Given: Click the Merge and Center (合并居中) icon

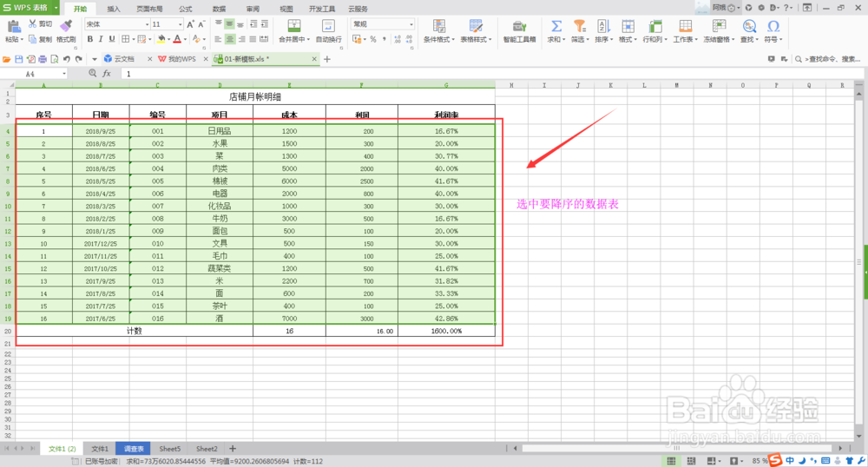Looking at the screenshot, I should [294, 26].
